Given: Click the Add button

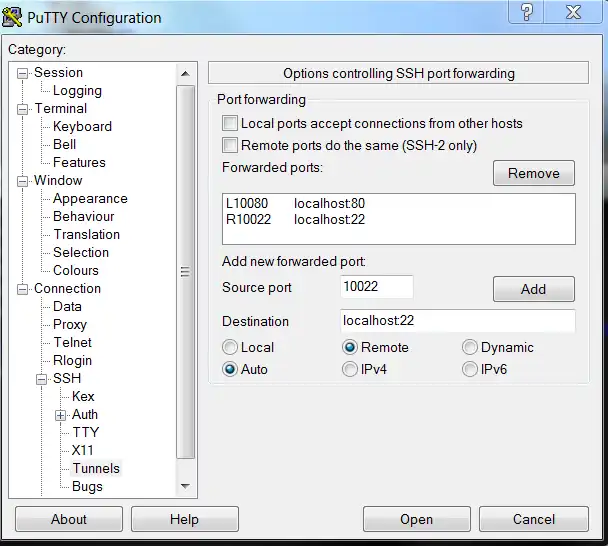Looking at the screenshot, I should click(x=534, y=289).
